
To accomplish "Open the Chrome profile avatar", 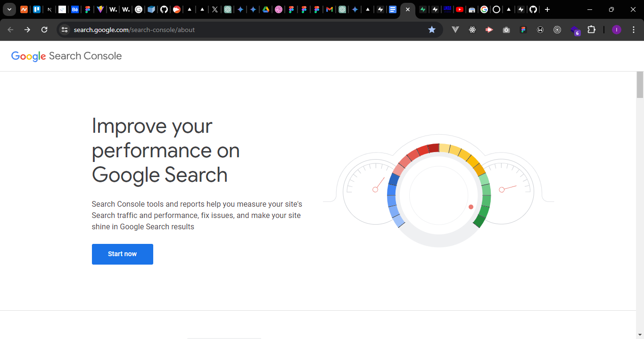I will pos(617,30).
